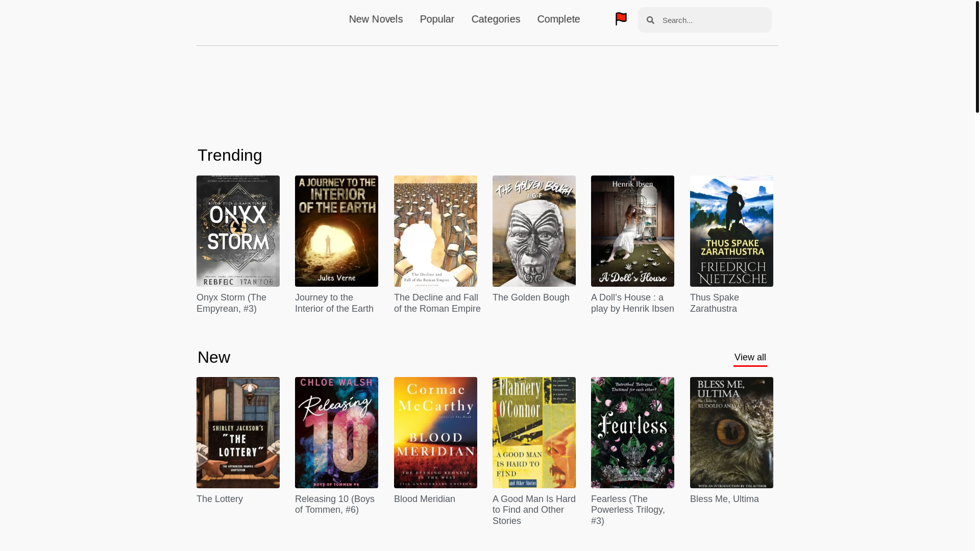980x551 pixels.
Task: Open Decline and Fall of Roman Empire cover
Action: click(435, 231)
